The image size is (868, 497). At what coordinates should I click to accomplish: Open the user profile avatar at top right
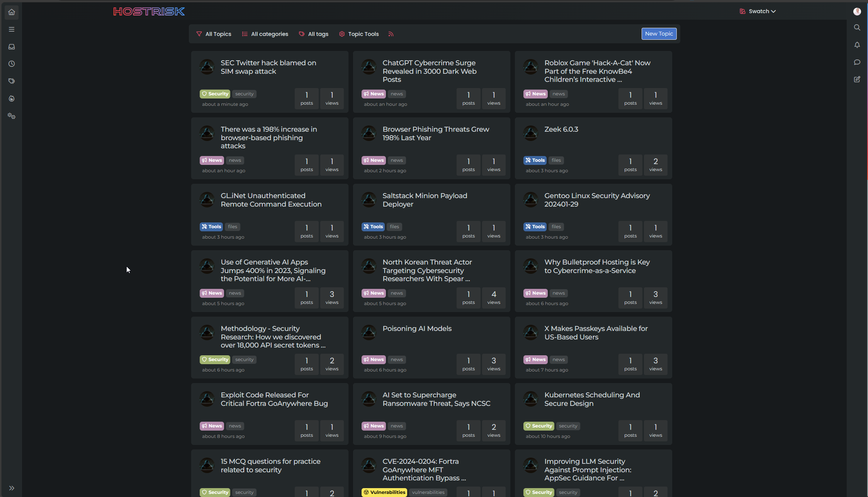857,11
